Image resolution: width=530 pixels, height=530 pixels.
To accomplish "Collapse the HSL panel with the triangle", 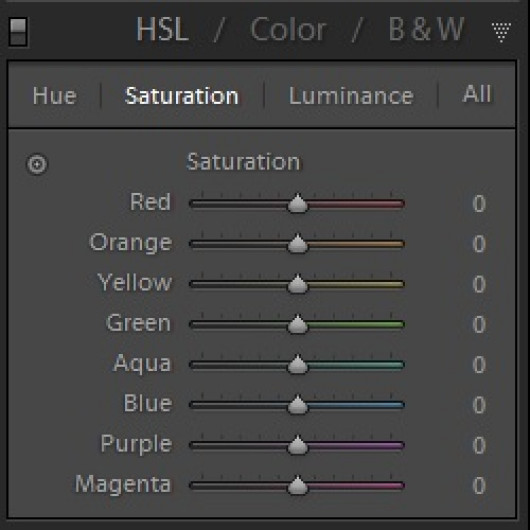I will [501, 32].
